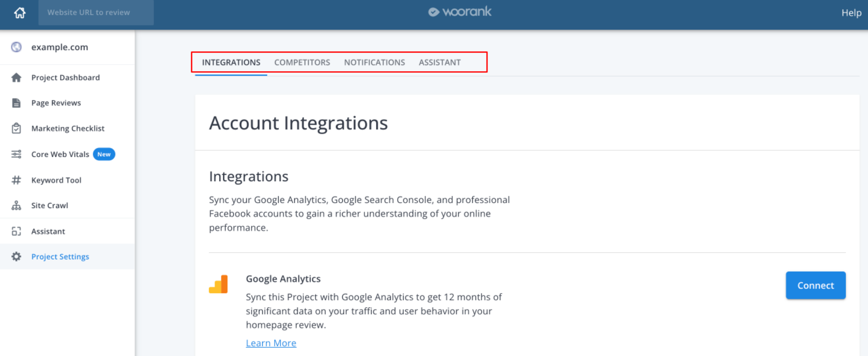
Task: Click the New badge
Action: pyautogui.click(x=104, y=154)
